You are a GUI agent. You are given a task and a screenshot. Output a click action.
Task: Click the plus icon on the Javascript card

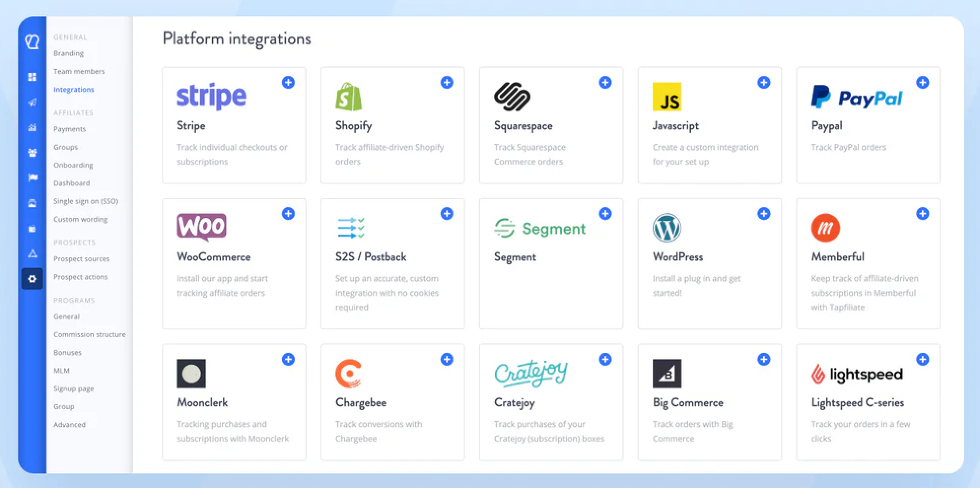tap(764, 82)
